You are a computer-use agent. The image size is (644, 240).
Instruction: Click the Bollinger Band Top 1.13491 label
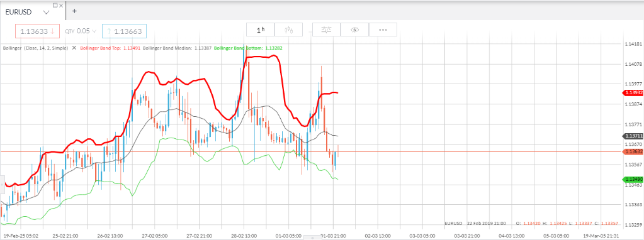[110, 48]
